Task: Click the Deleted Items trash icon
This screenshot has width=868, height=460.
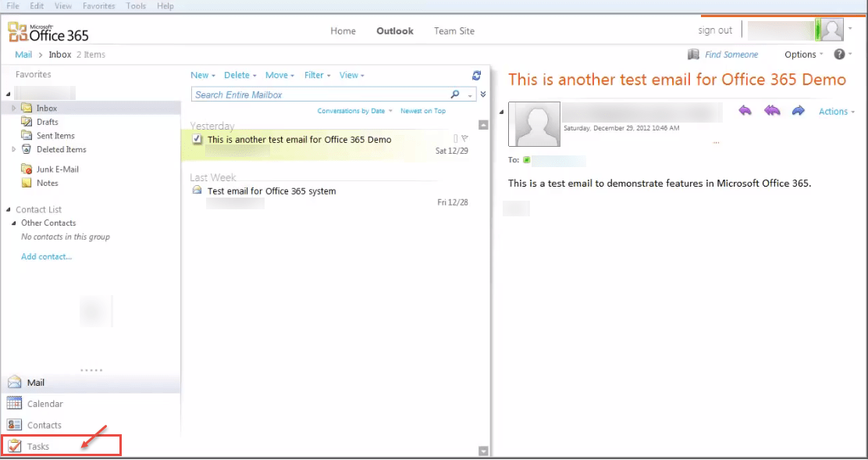Action: 26,149
